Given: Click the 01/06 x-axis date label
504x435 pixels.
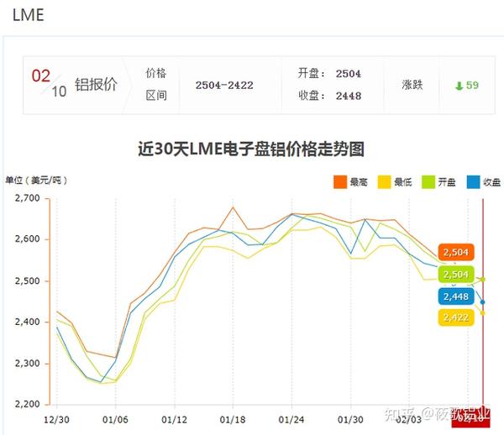Looking at the screenshot, I should tap(115, 420).
